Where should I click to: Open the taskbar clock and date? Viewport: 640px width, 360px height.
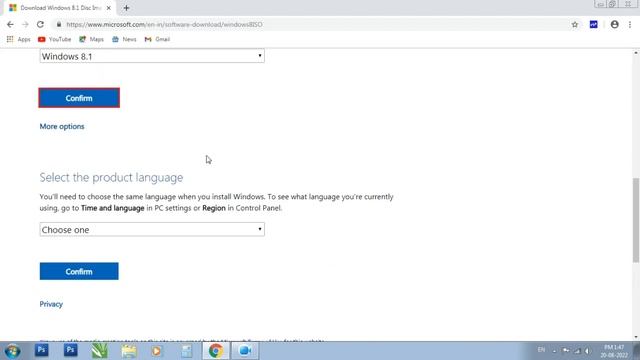pyautogui.click(x=614, y=351)
